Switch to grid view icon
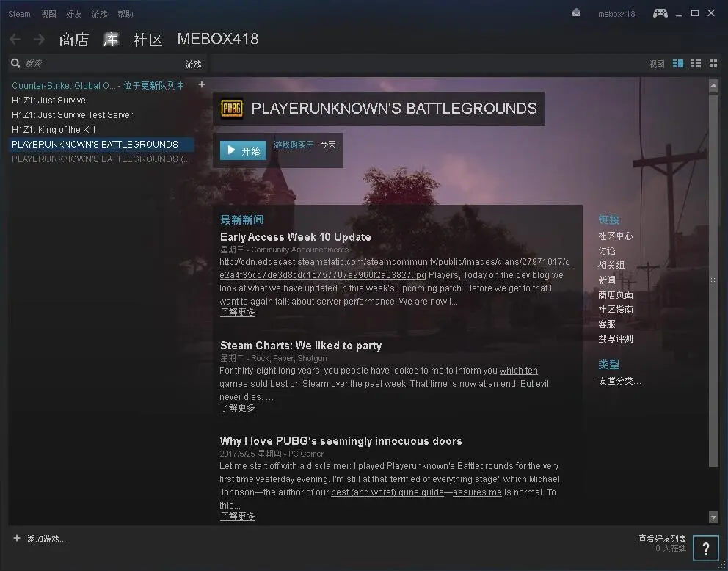The image size is (728, 571). click(x=713, y=63)
